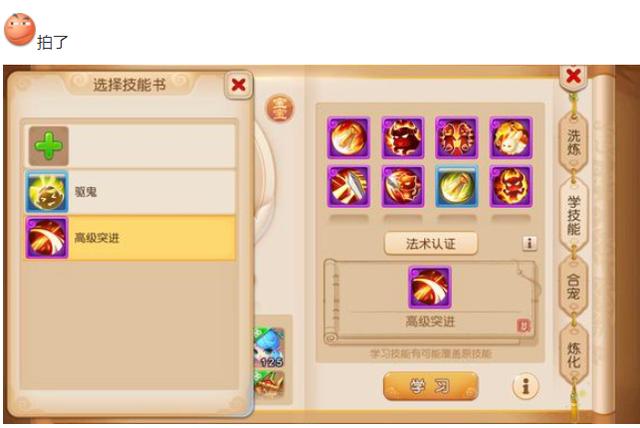Tap the green plus add-skill-book slot
Screen dimensions: 640x428
click(x=49, y=146)
